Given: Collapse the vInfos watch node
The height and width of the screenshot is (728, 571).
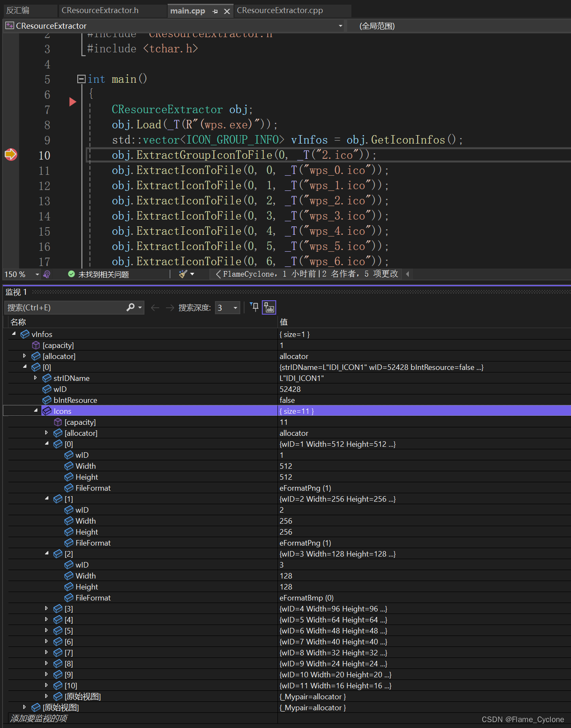Looking at the screenshot, I should (14, 334).
